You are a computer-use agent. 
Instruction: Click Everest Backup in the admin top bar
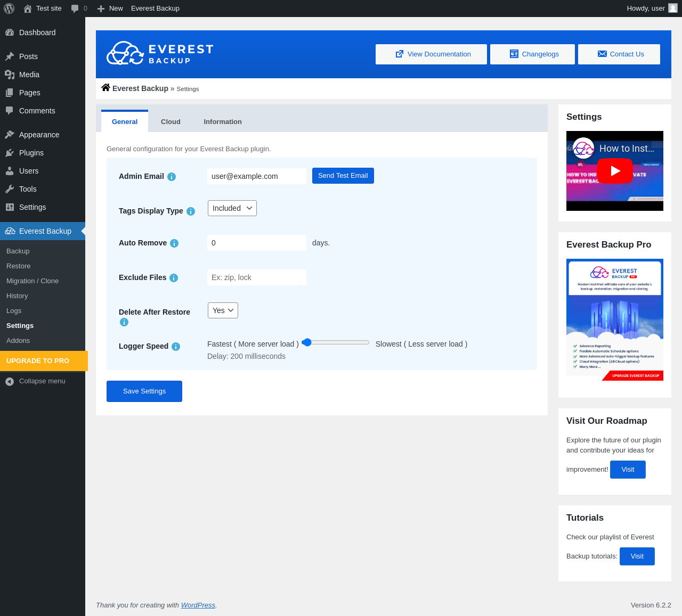(155, 9)
